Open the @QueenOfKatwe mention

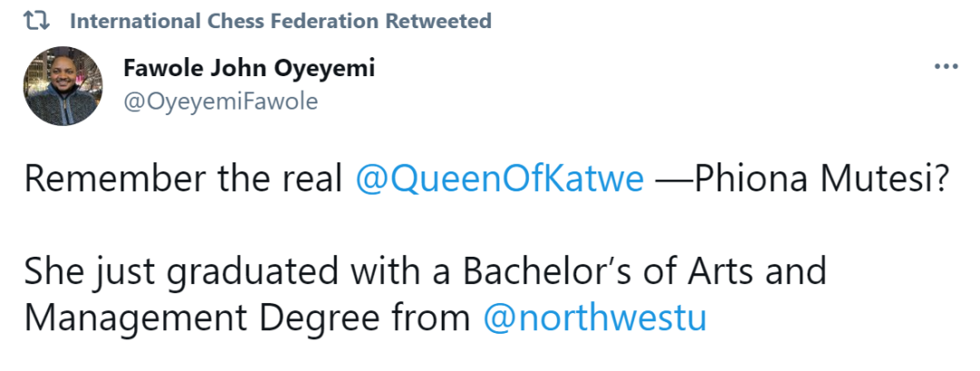500,180
